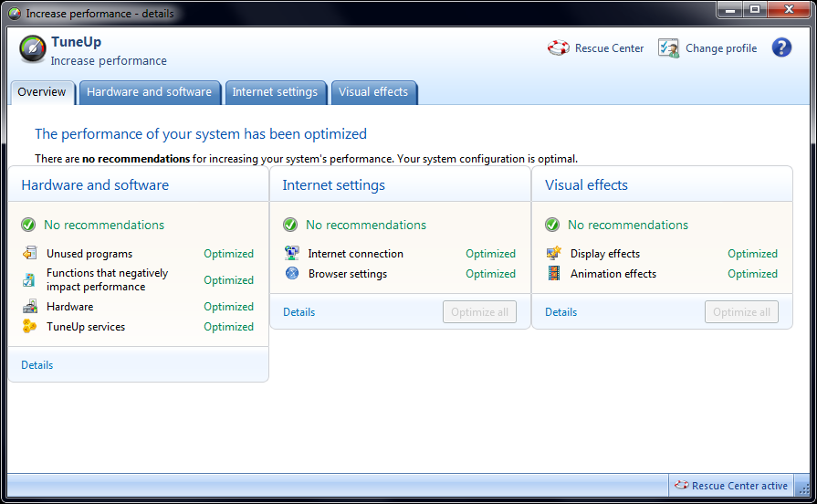Click the Unused programs icon

[30, 253]
